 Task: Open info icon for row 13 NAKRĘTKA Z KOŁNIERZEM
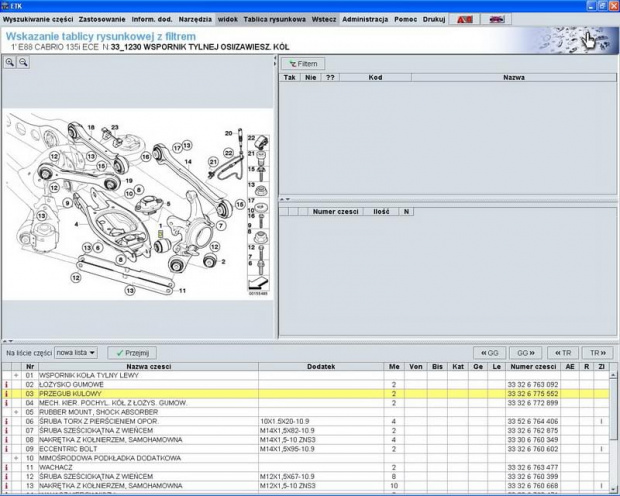click(6, 486)
